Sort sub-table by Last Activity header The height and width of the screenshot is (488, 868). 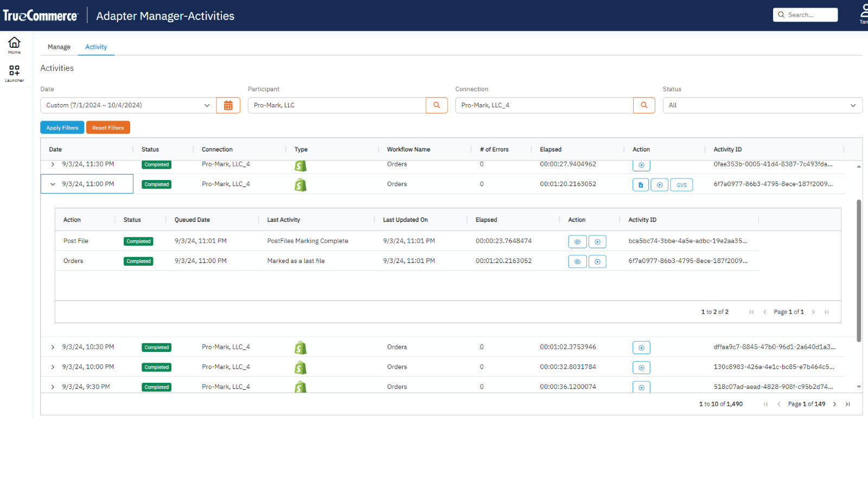[283, 220]
